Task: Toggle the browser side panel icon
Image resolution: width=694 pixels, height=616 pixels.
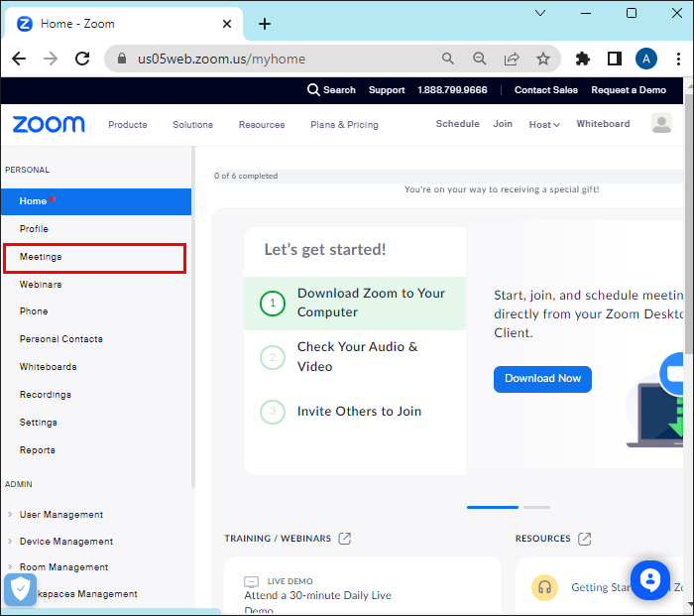Action: 615,59
